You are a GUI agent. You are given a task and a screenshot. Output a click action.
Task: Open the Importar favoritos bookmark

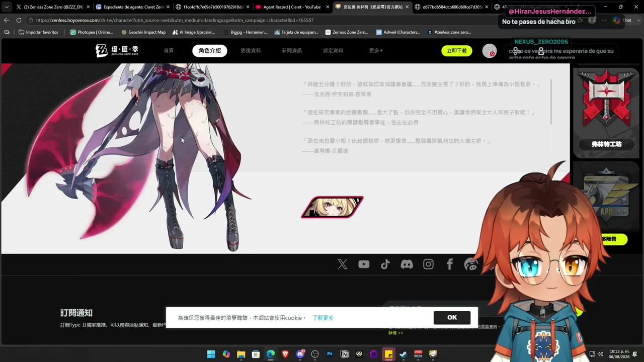coord(38,32)
